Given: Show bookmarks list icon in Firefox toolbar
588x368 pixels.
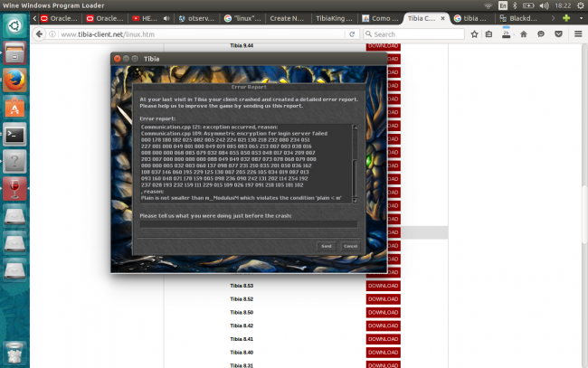Looking at the screenshot, I should [x=489, y=34].
